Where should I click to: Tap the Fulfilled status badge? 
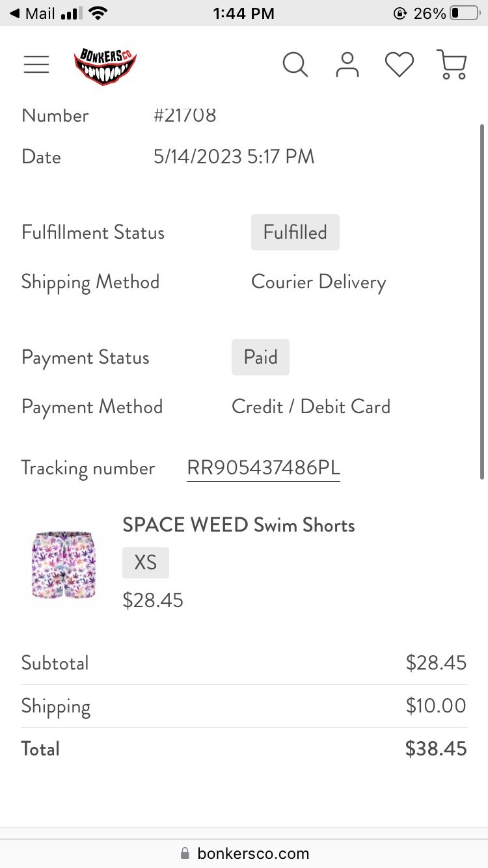(x=295, y=232)
